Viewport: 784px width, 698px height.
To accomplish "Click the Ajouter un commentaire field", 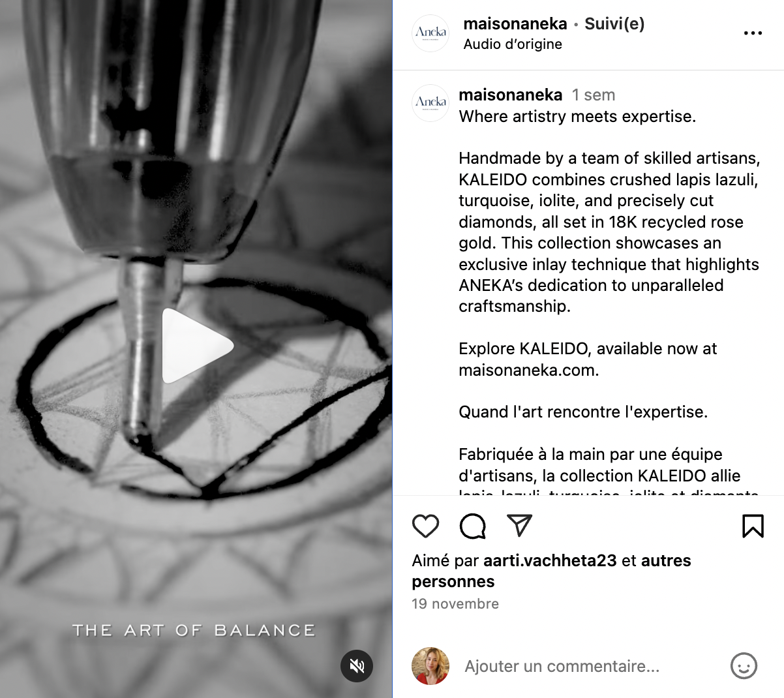I will point(562,667).
